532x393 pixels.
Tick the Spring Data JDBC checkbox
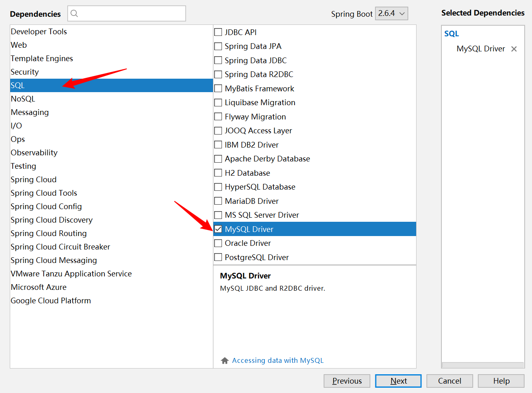pos(218,60)
